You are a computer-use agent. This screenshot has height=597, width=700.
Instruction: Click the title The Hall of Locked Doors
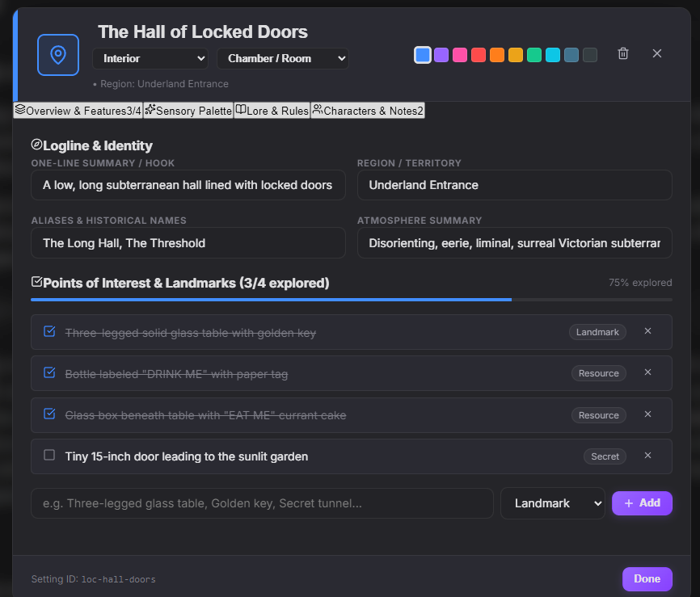point(203,32)
